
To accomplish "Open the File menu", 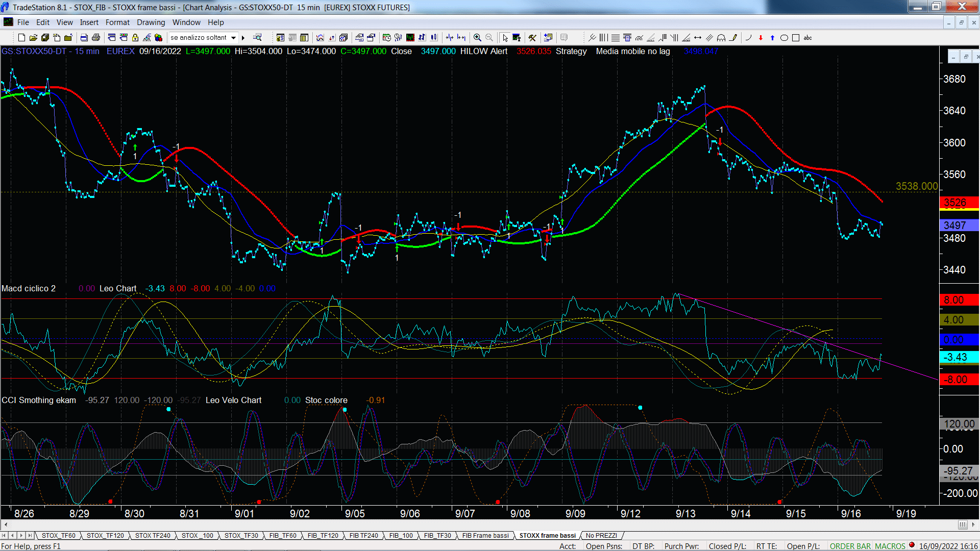I will click(23, 22).
